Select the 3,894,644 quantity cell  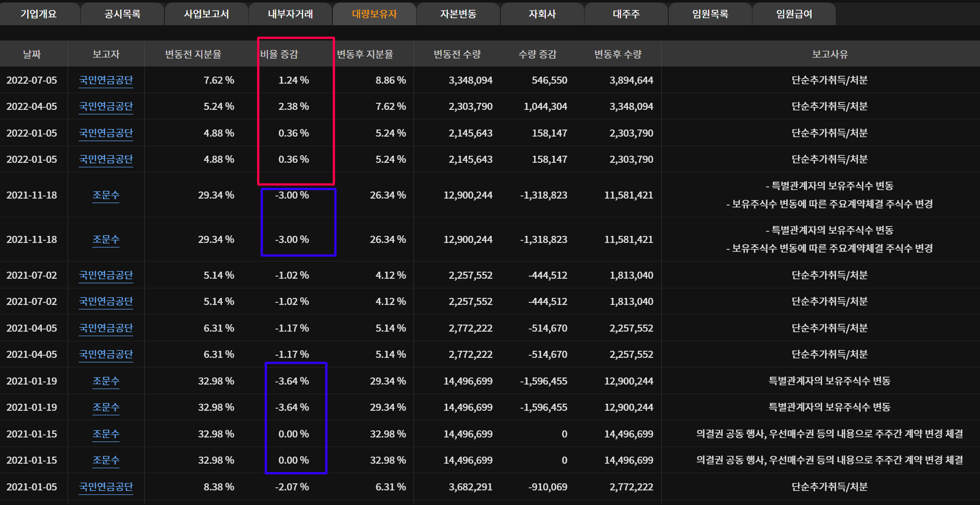631,80
